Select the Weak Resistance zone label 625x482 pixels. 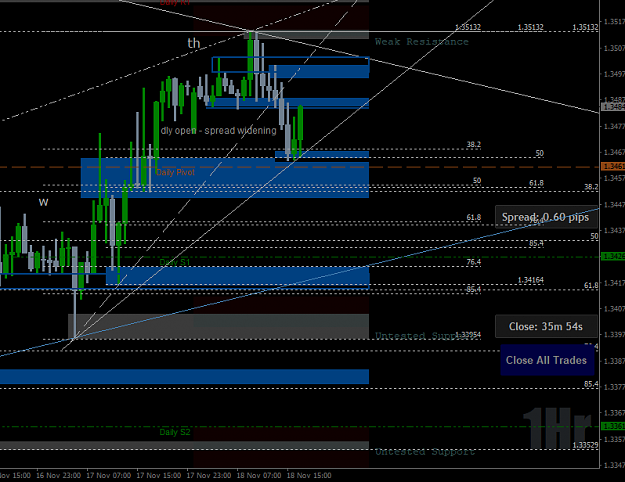422,42
